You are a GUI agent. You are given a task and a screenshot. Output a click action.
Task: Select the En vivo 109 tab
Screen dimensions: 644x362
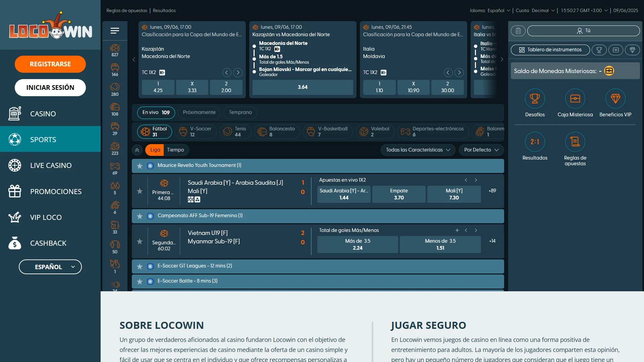point(156,112)
